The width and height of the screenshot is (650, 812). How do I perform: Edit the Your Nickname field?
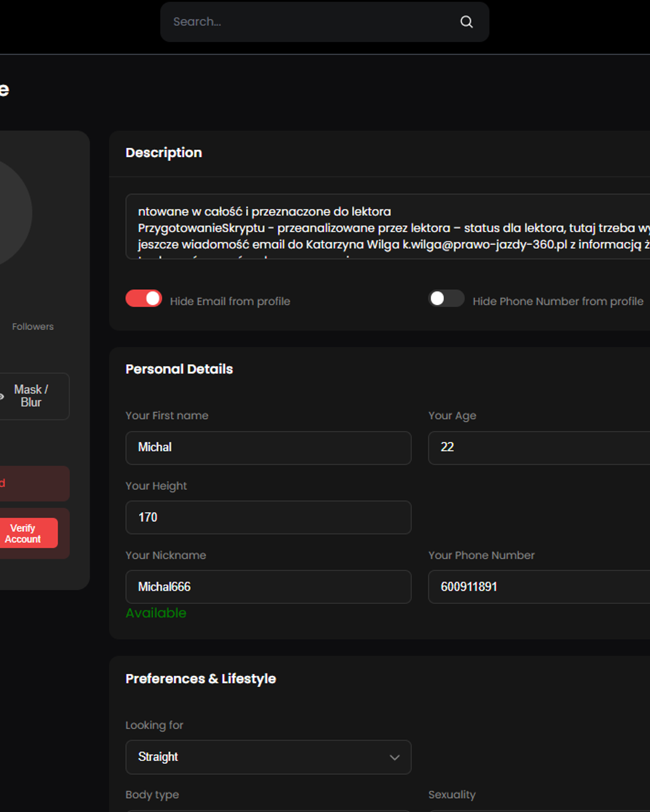268,587
